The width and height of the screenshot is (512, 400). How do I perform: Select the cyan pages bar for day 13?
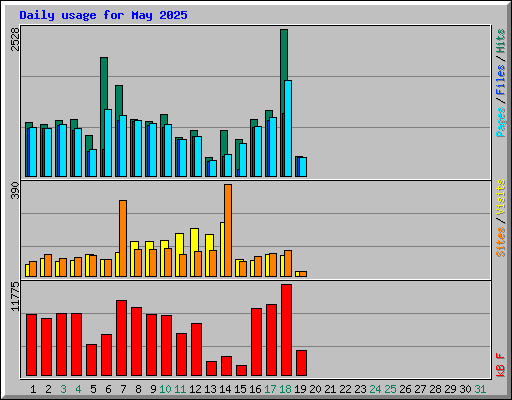[213, 168]
